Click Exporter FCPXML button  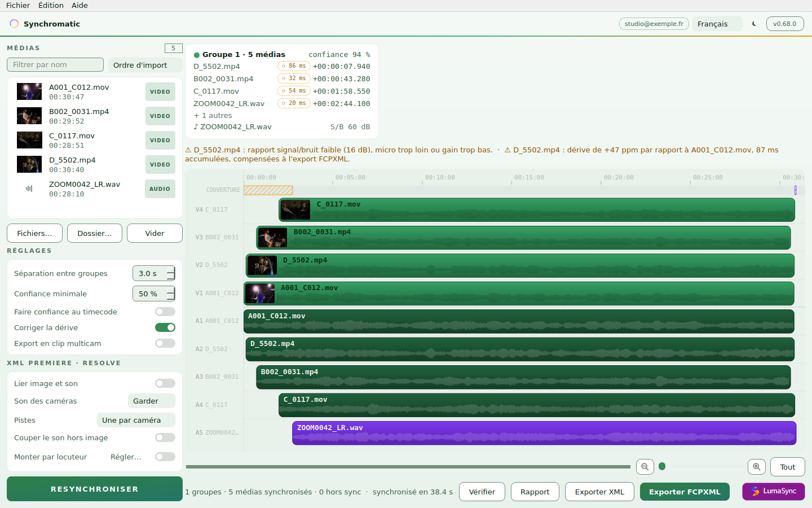coord(685,492)
